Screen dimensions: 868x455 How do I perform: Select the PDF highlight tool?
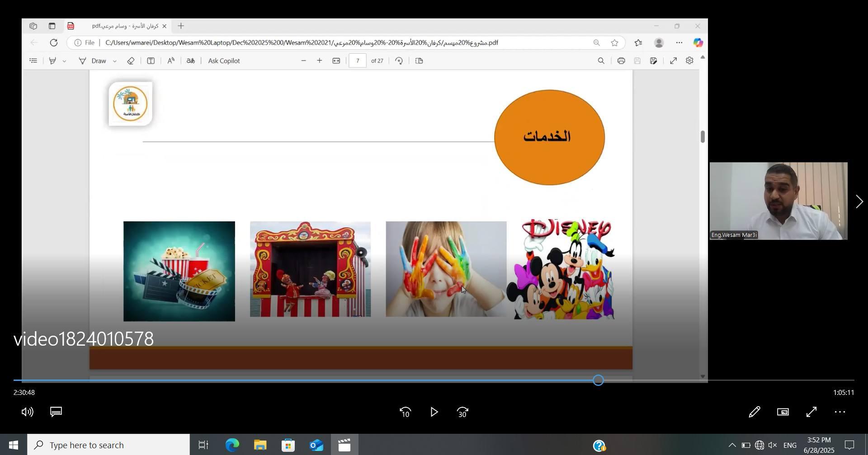coord(52,61)
